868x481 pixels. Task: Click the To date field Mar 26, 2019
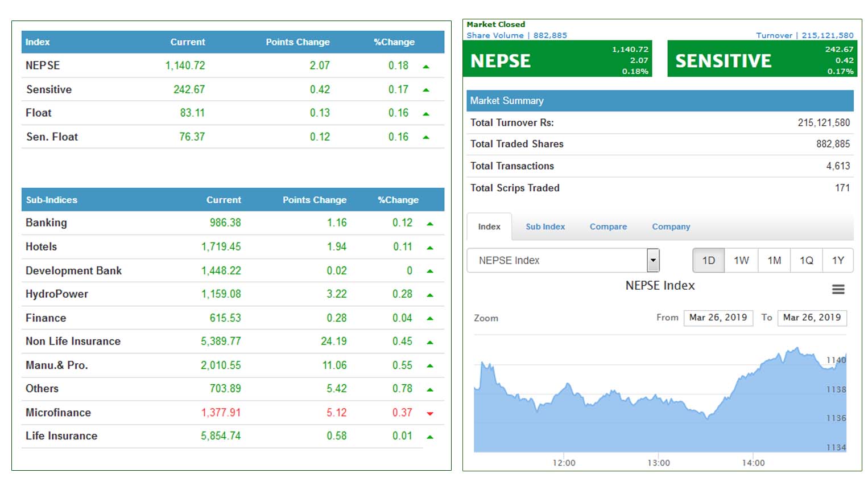(x=812, y=318)
